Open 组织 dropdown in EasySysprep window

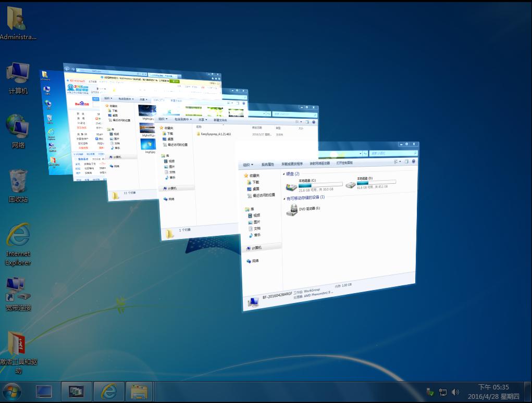click(x=163, y=119)
